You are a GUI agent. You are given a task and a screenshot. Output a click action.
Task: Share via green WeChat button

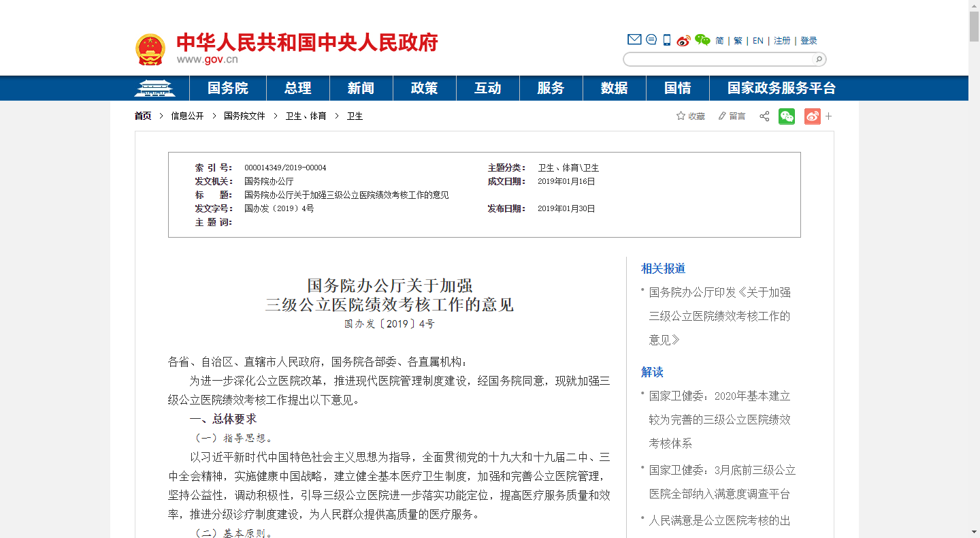[x=787, y=116]
